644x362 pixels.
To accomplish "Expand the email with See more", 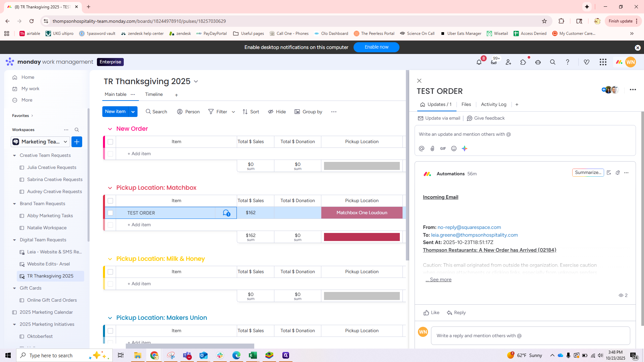I will [x=440, y=280].
